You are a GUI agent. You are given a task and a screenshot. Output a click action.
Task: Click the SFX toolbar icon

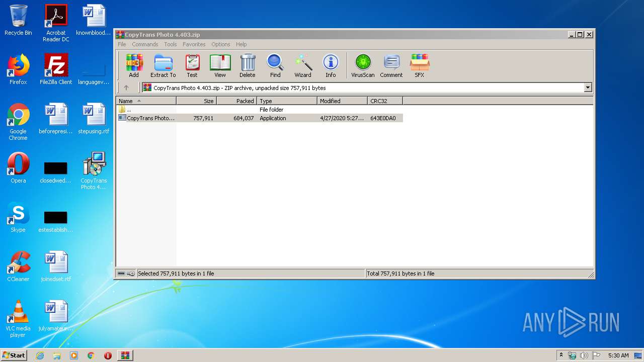point(419,66)
